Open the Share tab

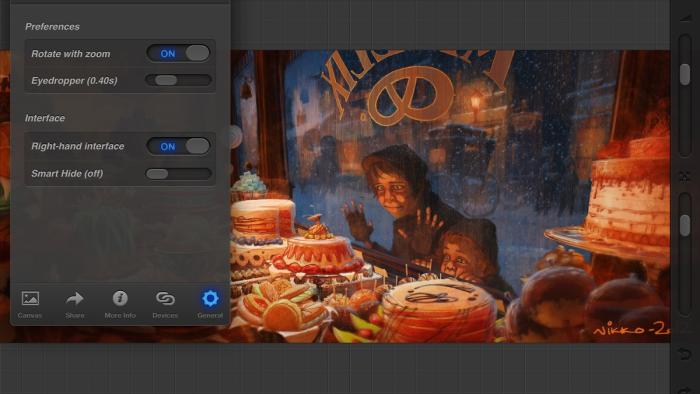coord(75,304)
